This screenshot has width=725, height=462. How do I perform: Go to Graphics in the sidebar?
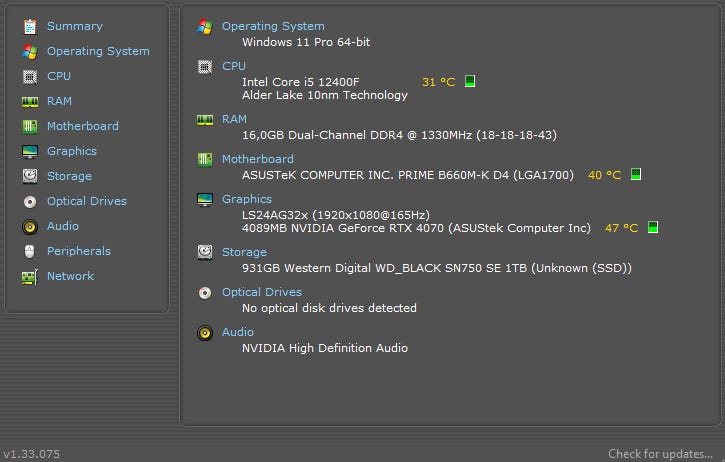(72, 151)
